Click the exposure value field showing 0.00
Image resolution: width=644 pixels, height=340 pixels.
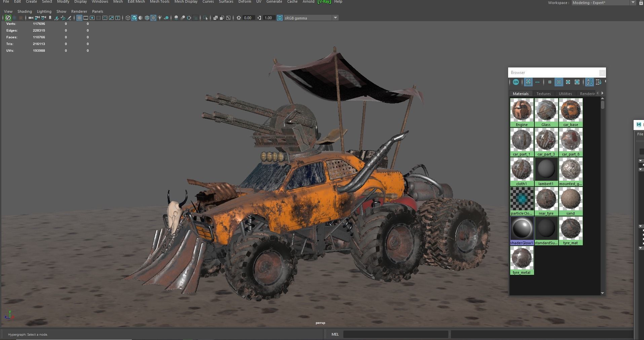tap(248, 18)
